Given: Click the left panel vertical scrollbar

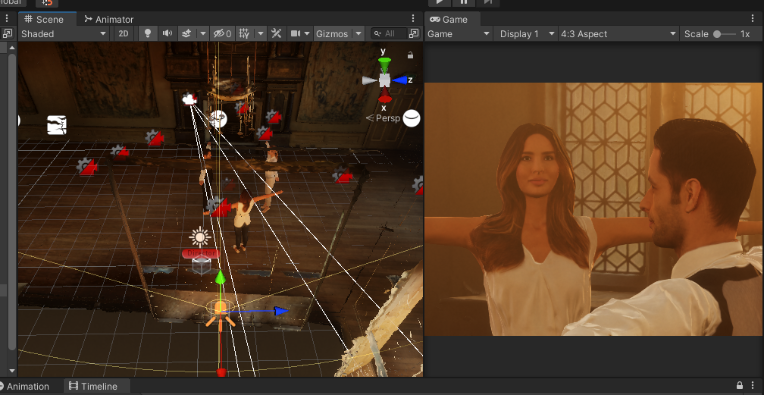Looking at the screenshot, I should pos(12,202).
